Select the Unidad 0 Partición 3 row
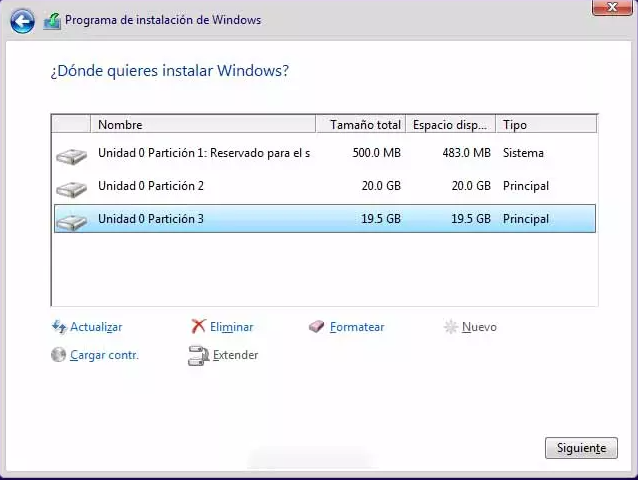The image size is (638, 480). (x=325, y=219)
